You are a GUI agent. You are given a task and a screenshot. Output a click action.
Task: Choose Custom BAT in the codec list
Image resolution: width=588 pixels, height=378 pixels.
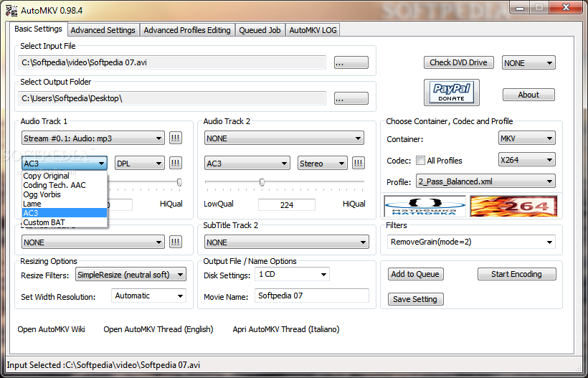tap(65, 222)
